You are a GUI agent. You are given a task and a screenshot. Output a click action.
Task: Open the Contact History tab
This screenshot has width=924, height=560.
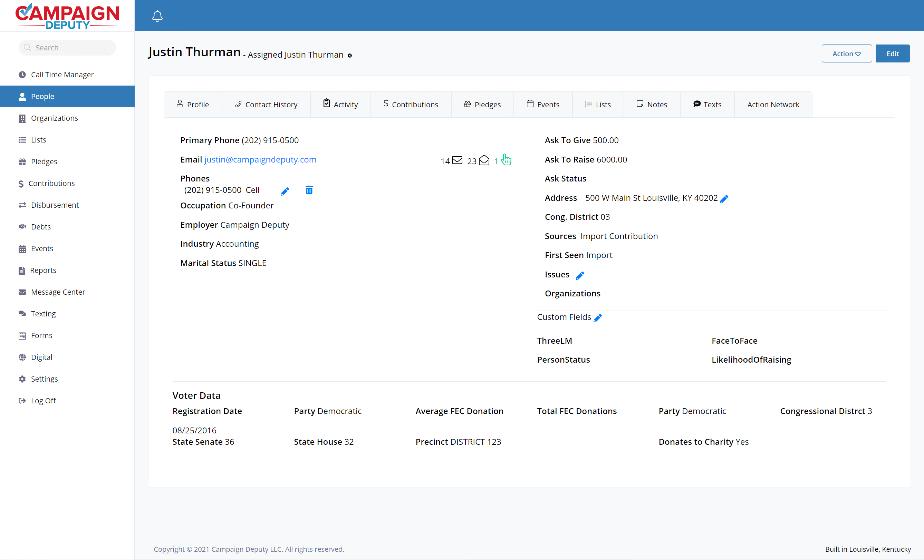tap(266, 105)
